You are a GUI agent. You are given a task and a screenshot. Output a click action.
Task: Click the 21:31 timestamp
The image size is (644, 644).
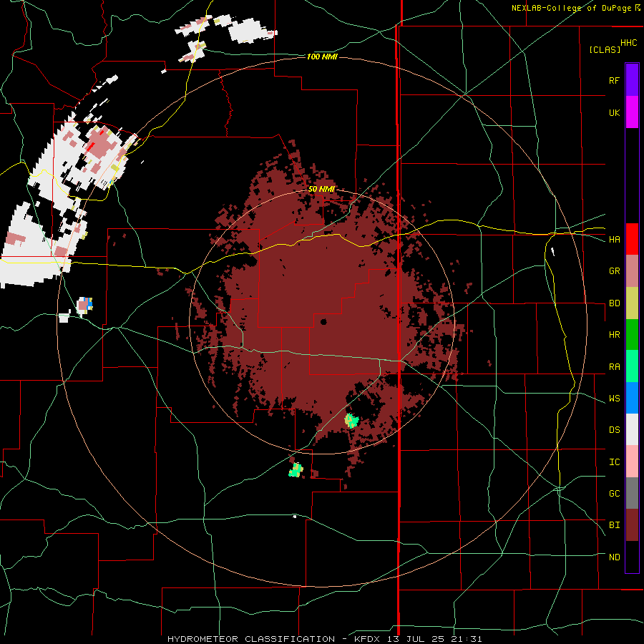coord(465,639)
